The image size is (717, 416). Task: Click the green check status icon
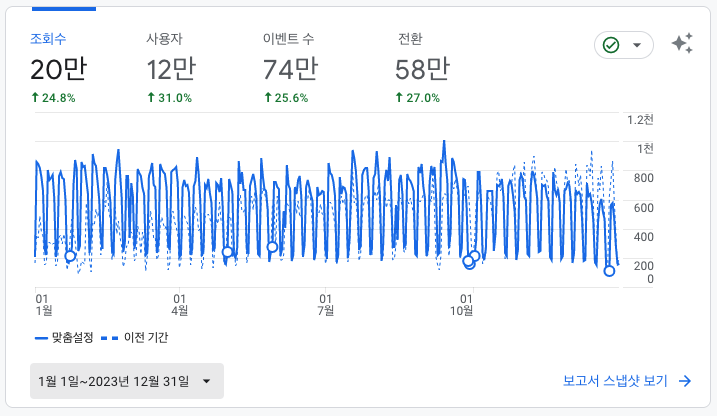point(611,45)
